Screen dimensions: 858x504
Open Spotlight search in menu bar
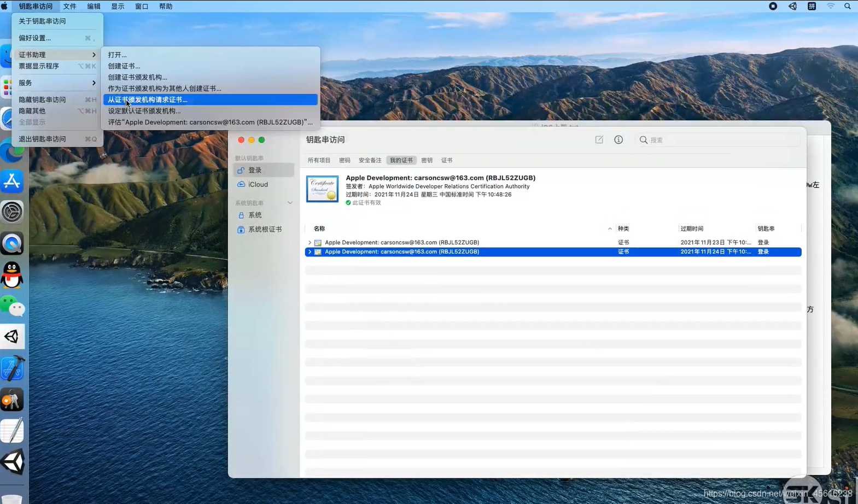[848, 6]
